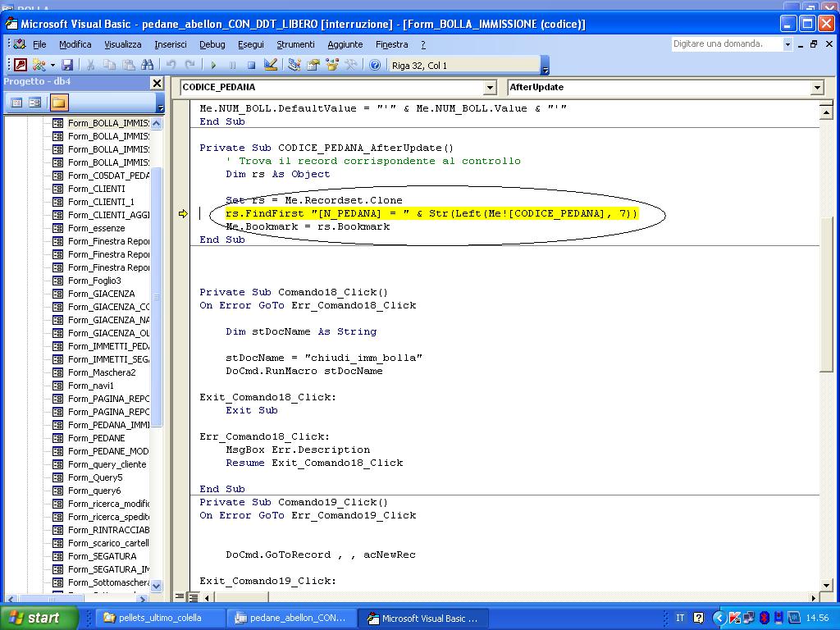Open the Modifica menu
Image resolution: width=840 pixels, height=630 pixels.
pyautogui.click(x=75, y=44)
